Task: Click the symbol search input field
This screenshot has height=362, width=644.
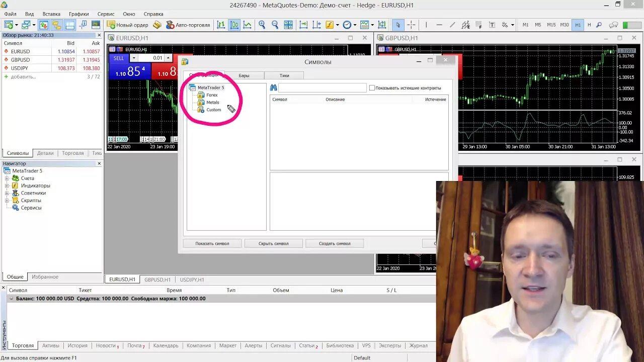Action: [322, 88]
